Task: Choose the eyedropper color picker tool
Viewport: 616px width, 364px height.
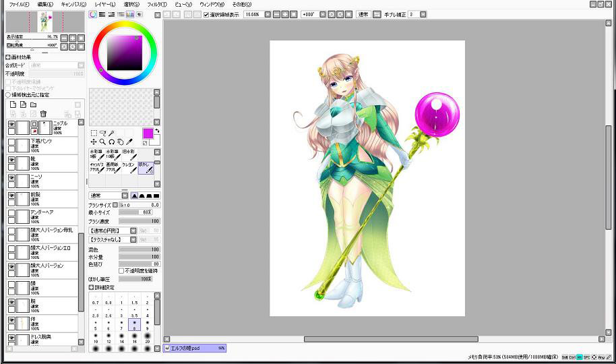Action: pyautogui.click(x=128, y=142)
